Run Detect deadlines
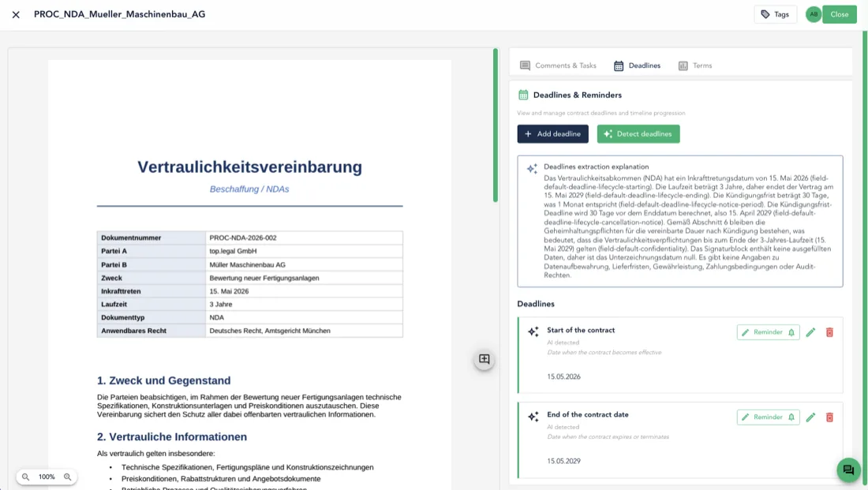 638,134
